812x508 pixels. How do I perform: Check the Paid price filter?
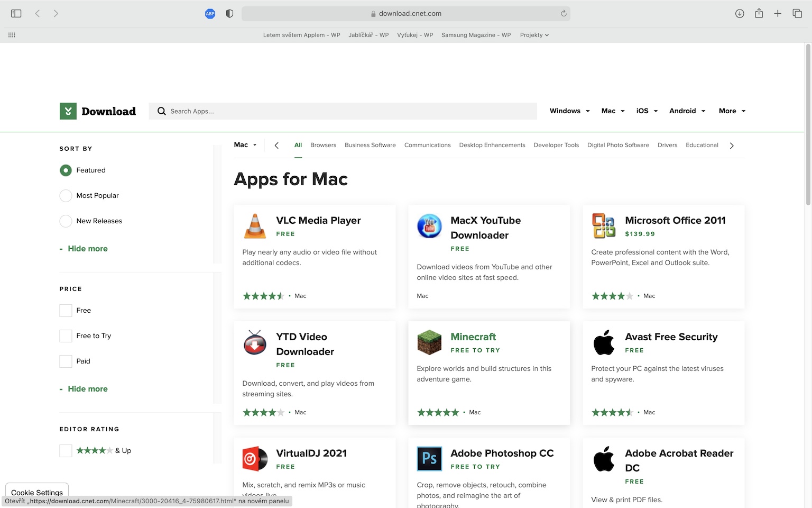66,361
